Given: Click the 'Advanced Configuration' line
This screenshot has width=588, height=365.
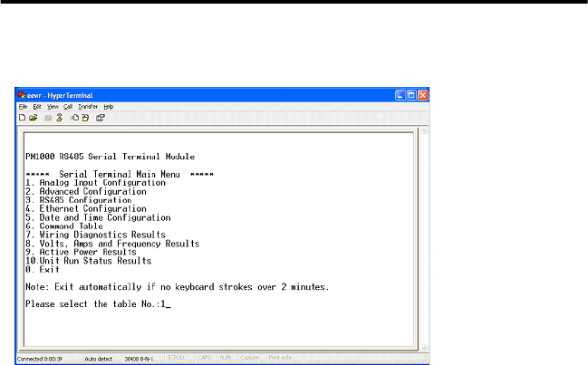Looking at the screenshot, I should pos(86,191).
